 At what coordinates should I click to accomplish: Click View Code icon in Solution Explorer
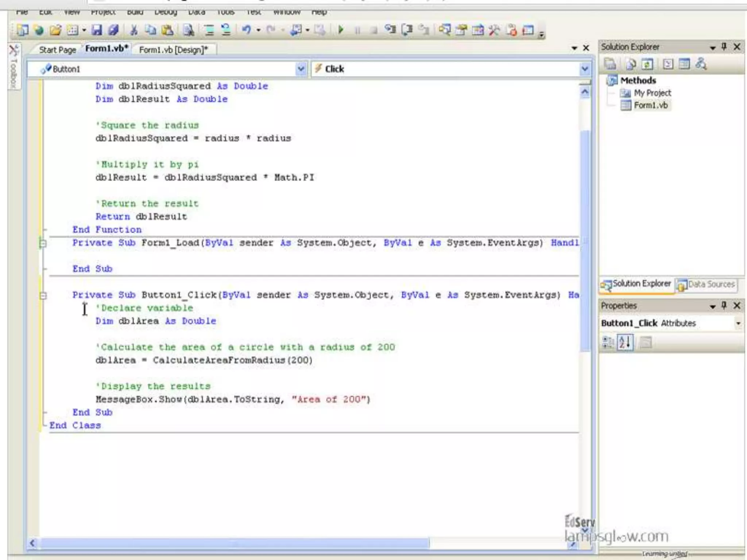668,64
